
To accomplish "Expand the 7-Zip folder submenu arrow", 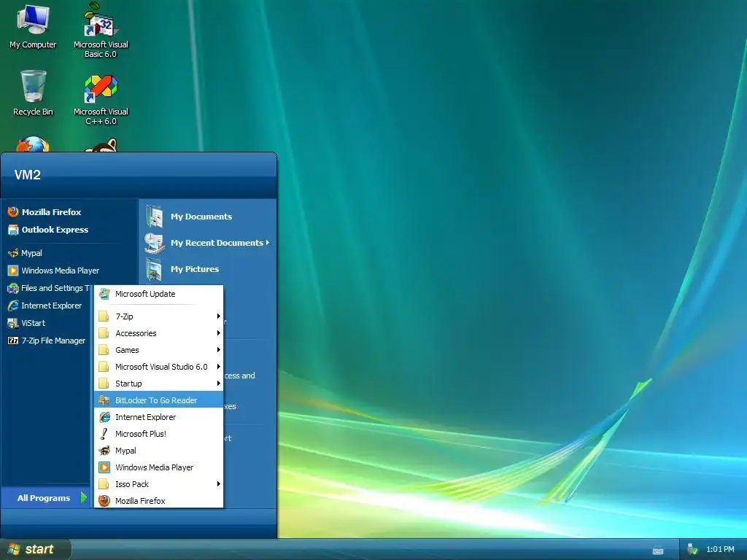I will 218,316.
